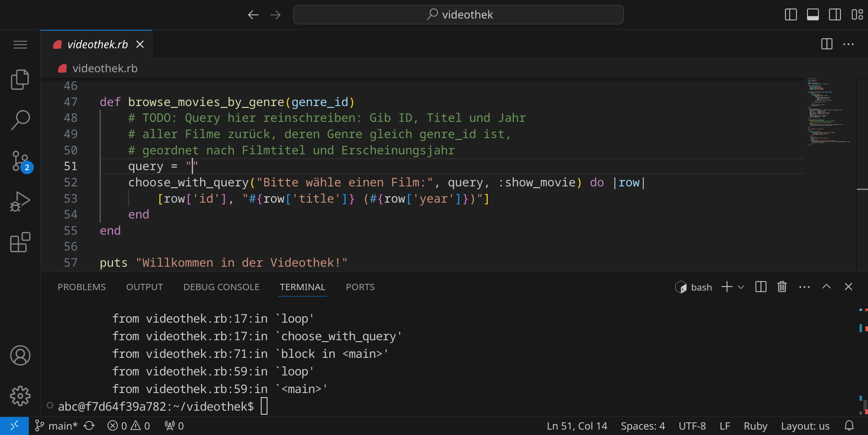The width and height of the screenshot is (868, 435).
Task: Toggle the primary side bar layout button
Action: [791, 15]
